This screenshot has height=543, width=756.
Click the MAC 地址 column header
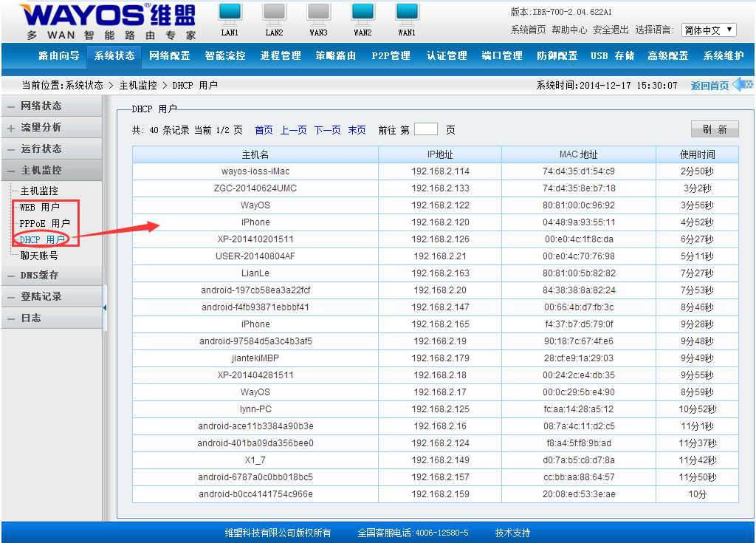tap(579, 154)
